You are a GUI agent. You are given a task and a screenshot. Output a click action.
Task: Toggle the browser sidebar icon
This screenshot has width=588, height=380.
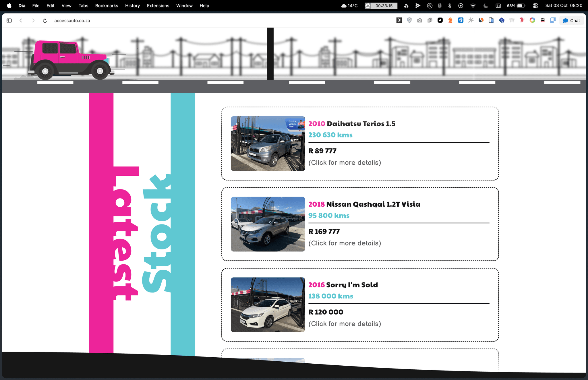tap(9, 21)
